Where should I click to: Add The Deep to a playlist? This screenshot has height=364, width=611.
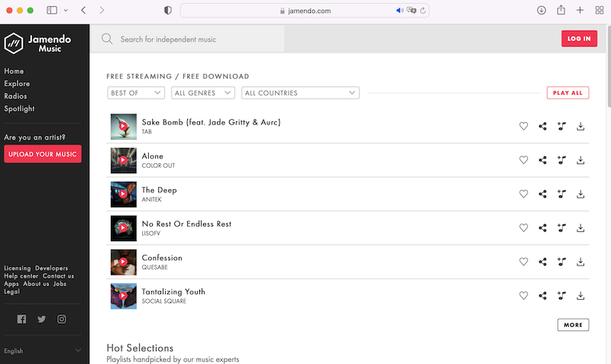pyautogui.click(x=561, y=194)
